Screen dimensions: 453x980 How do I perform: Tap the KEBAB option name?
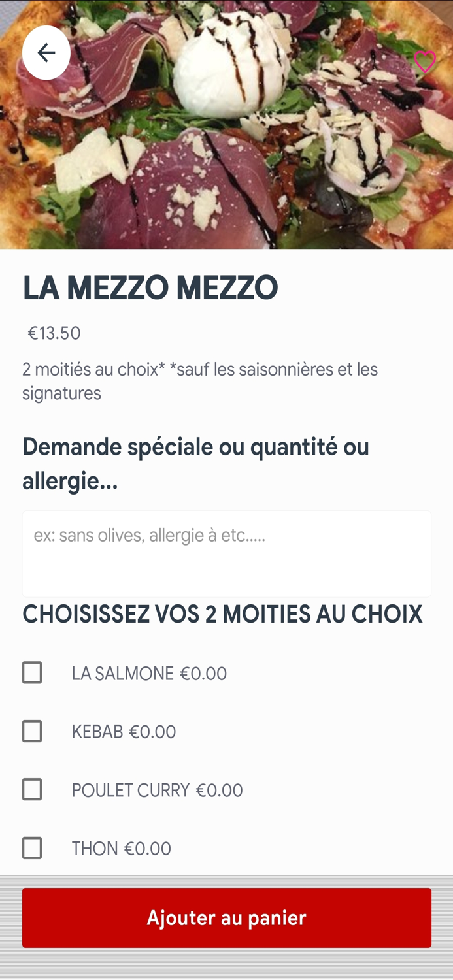coord(98,732)
